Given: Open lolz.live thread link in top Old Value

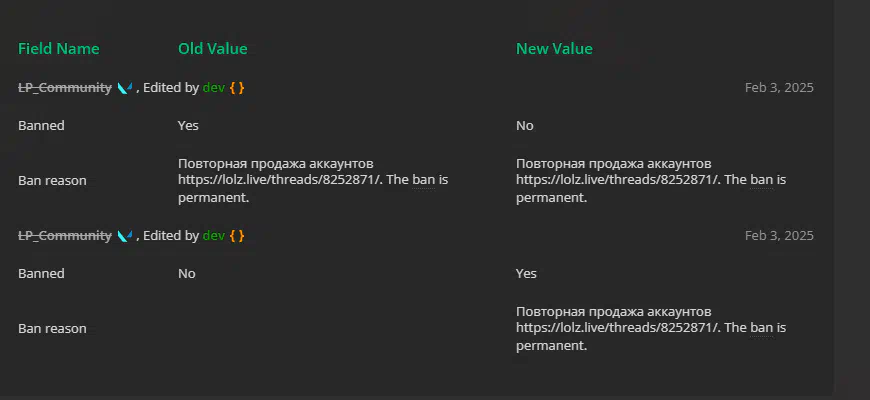Looking at the screenshot, I should click(x=281, y=180).
